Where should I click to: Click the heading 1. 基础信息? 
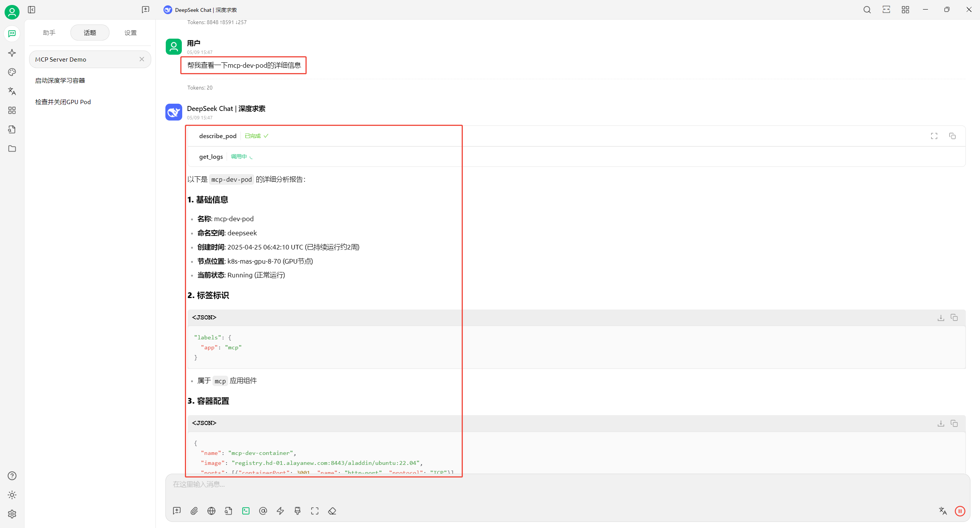pyautogui.click(x=207, y=200)
